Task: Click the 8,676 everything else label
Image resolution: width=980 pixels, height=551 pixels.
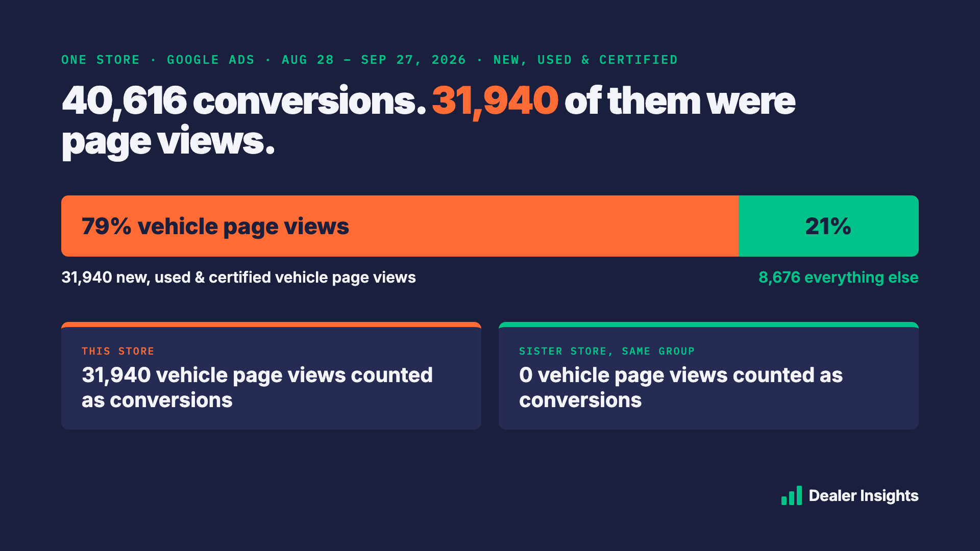Action: tap(838, 277)
